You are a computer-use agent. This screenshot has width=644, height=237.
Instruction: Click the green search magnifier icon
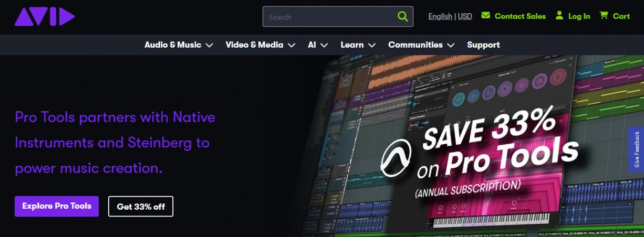[x=403, y=17]
